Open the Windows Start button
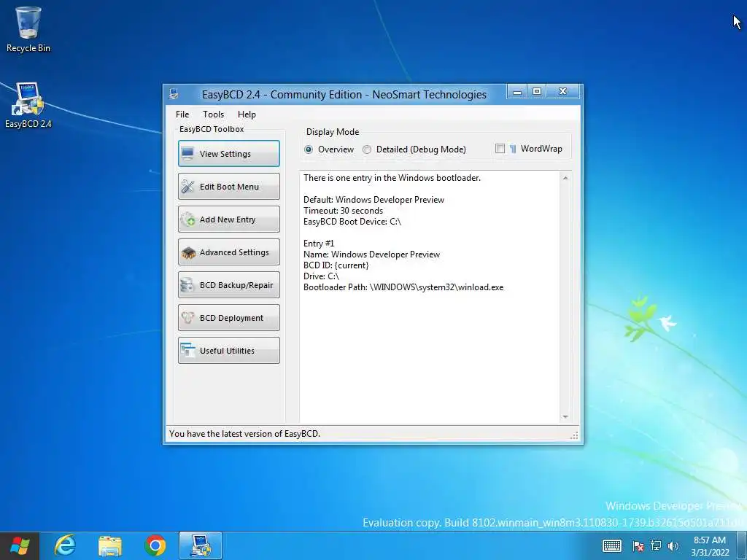Viewport: 747px width, 560px height. [20, 545]
